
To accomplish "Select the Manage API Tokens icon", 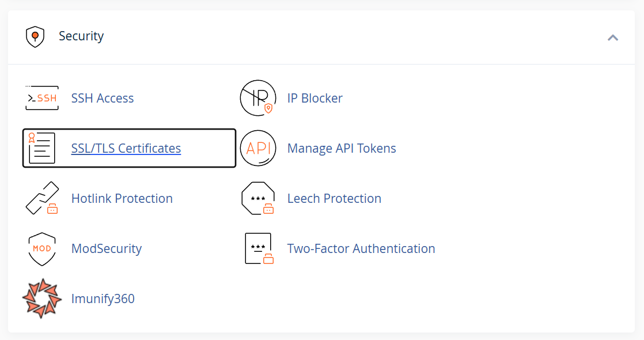I will point(258,148).
